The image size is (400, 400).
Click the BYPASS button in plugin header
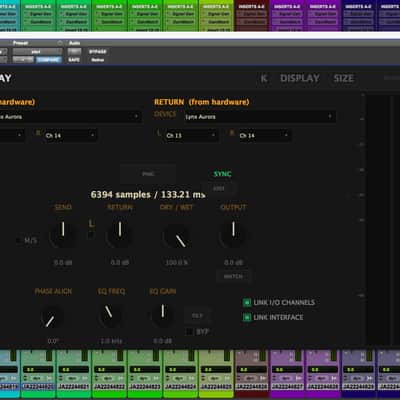[x=98, y=52]
